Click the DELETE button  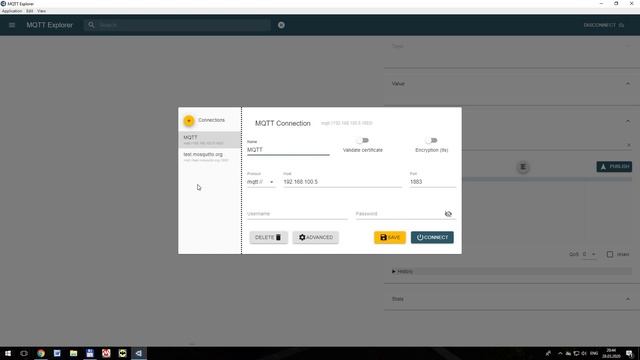pyautogui.click(x=269, y=237)
